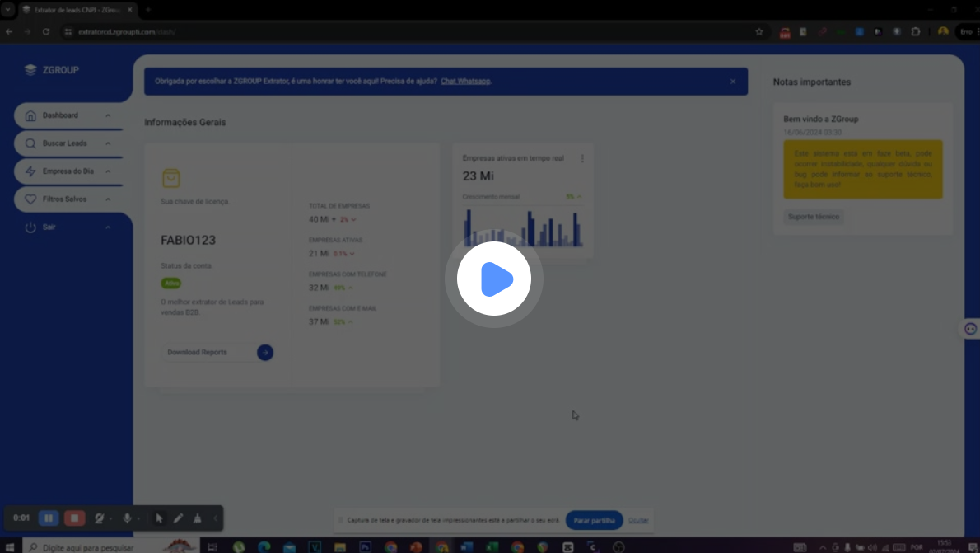980x553 pixels.
Task: Open the Empresa do Dia menu item
Action: point(68,171)
